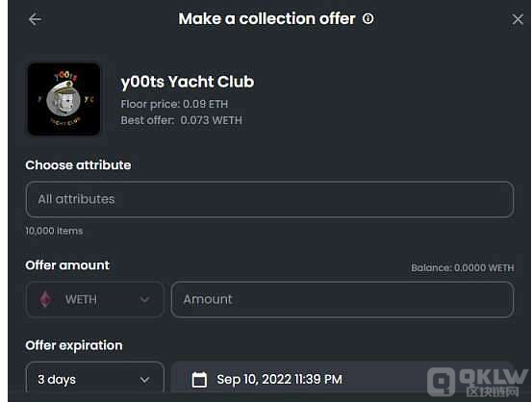This screenshot has width=532, height=402.
Task: Select the Sep 10, 2022 11:39 PM date field
Action: [342, 379]
